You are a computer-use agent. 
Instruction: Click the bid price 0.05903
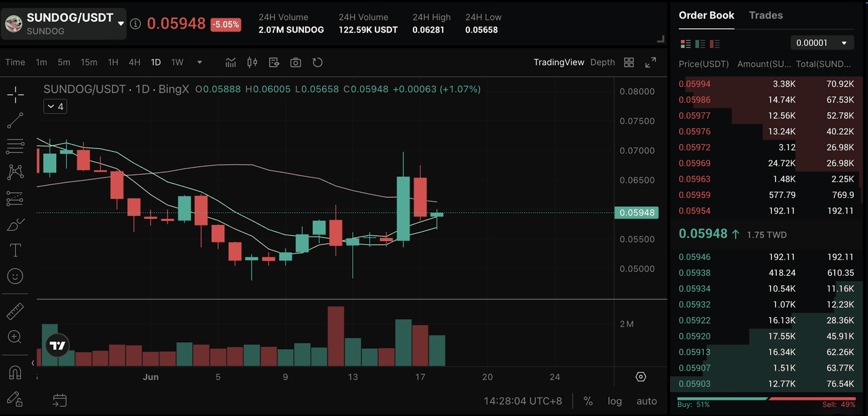[694, 384]
